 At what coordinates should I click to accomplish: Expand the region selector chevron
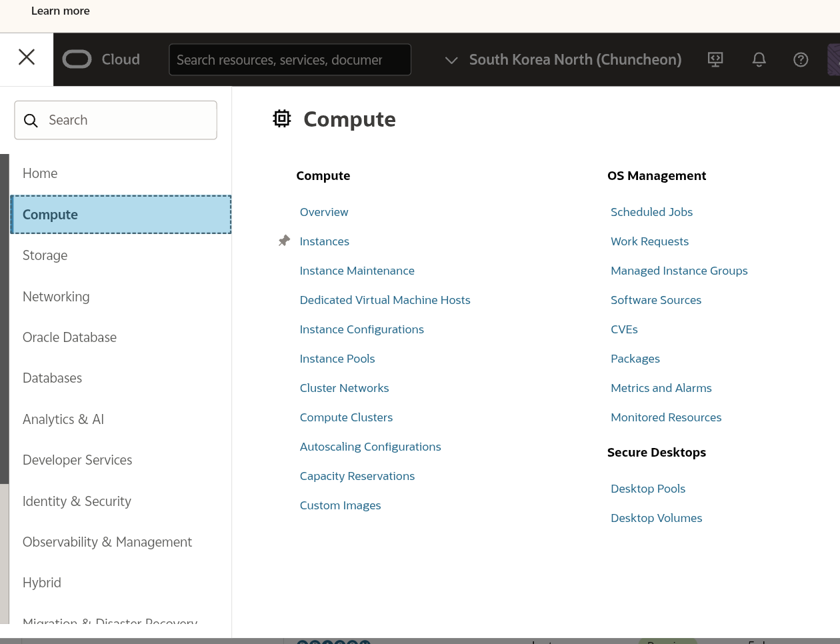pyautogui.click(x=451, y=60)
